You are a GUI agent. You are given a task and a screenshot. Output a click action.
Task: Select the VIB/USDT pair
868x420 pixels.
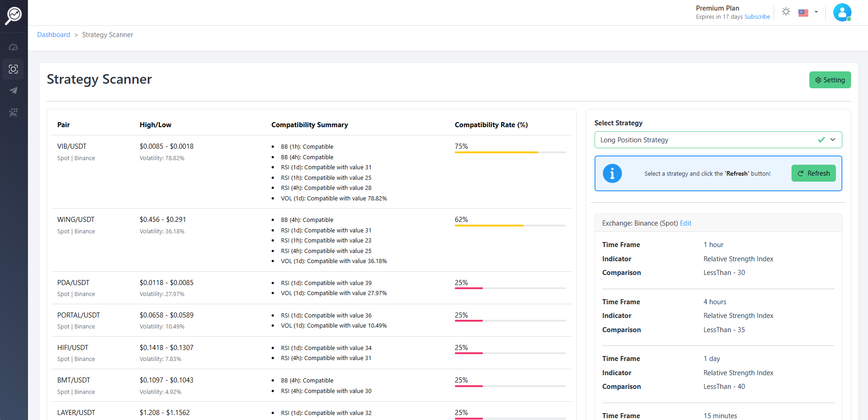72,146
